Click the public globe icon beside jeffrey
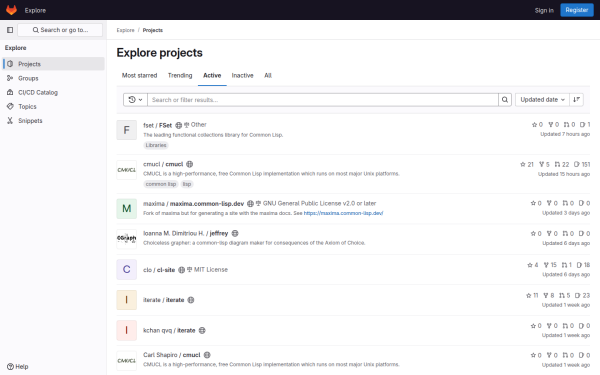The height and width of the screenshot is (375, 600). point(235,233)
